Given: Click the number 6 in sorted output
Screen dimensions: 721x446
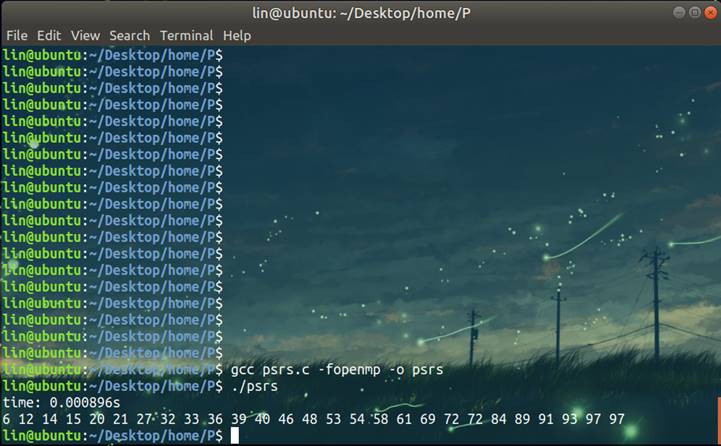Looking at the screenshot, I should [6, 419].
